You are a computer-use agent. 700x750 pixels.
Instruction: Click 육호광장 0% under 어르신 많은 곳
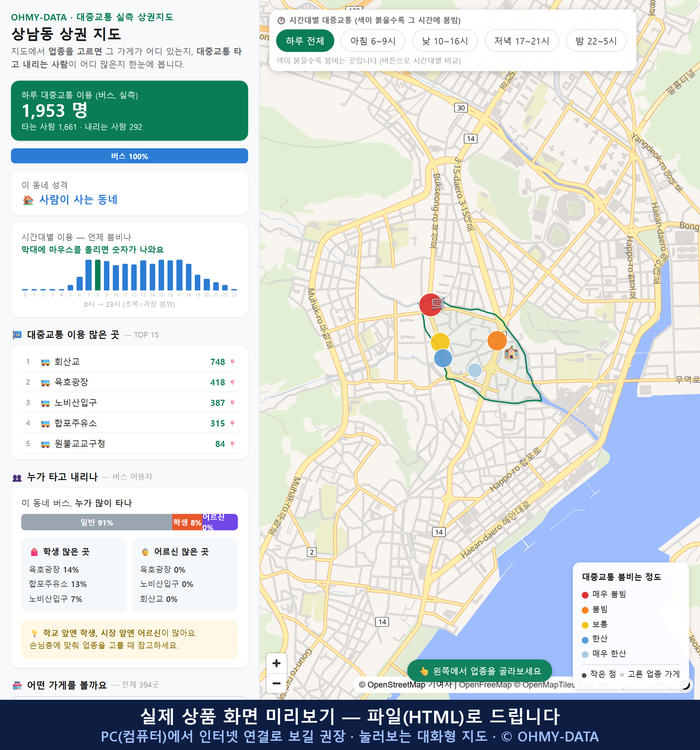163,570
